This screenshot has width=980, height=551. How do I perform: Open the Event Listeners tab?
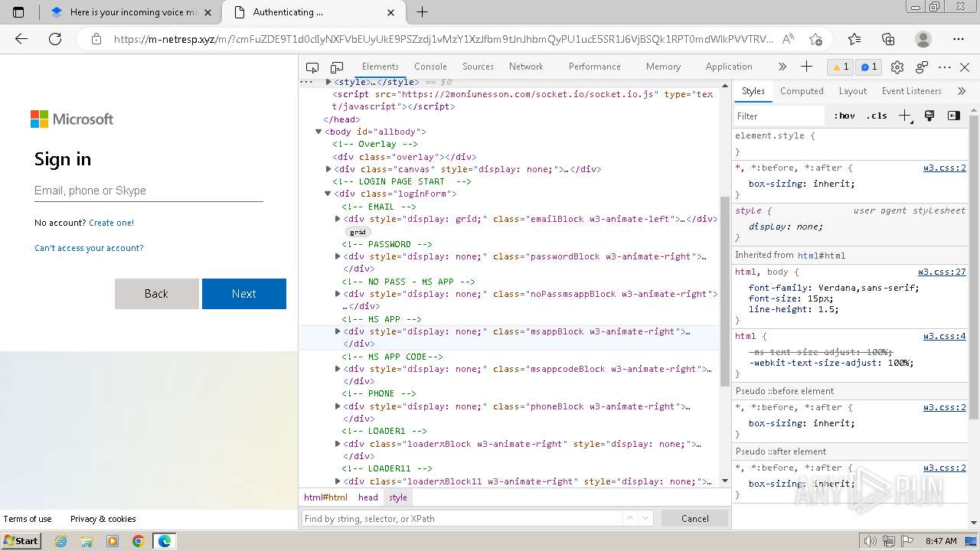tap(911, 91)
